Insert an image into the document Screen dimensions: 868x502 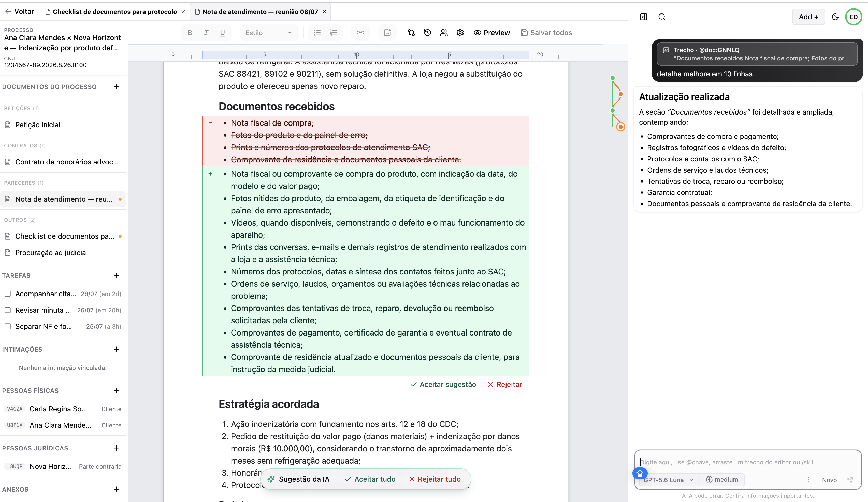[387, 33]
